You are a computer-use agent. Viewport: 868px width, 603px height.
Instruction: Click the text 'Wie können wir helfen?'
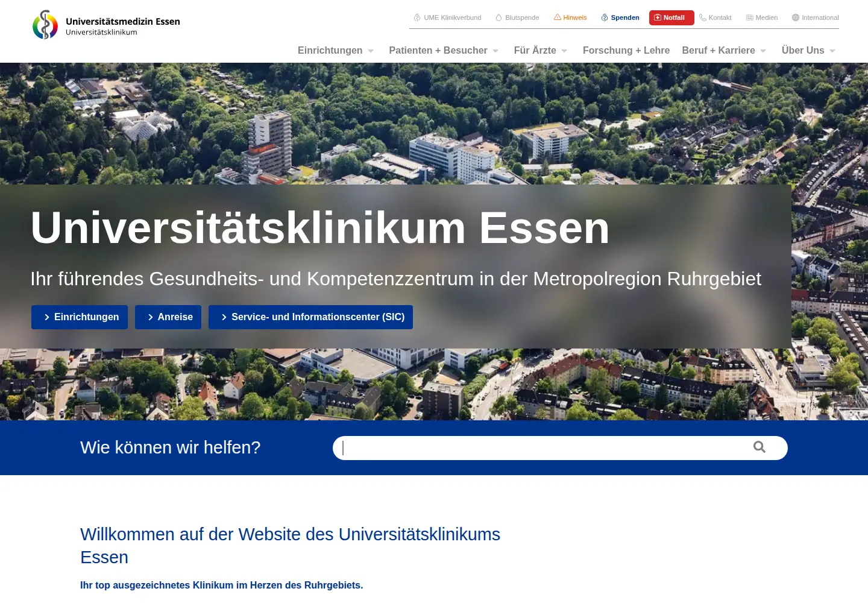[x=171, y=447]
